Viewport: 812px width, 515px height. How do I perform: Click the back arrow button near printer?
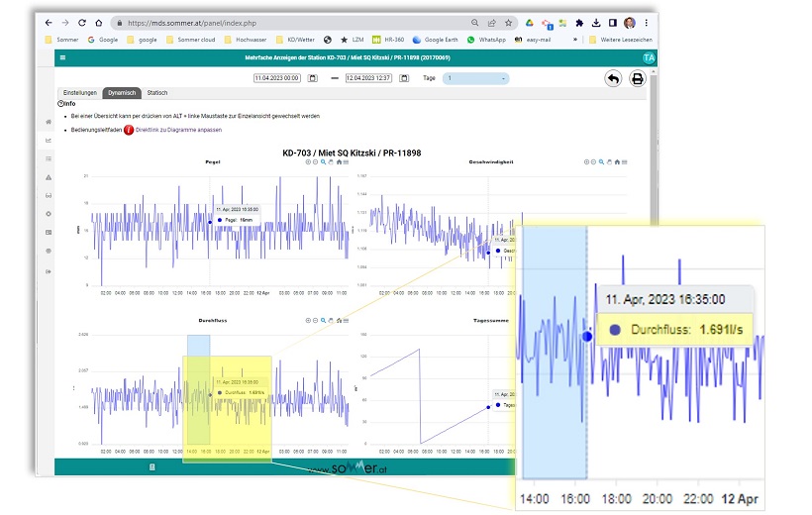(613, 78)
